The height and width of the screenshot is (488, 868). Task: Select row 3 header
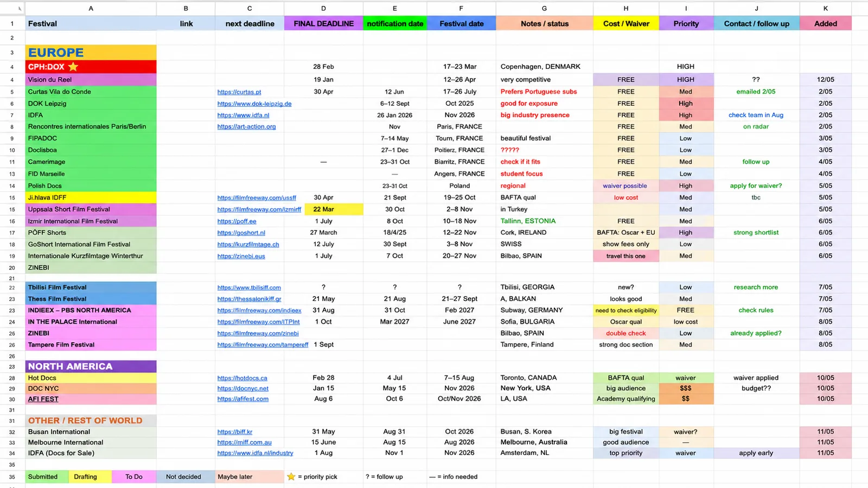click(12, 53)
